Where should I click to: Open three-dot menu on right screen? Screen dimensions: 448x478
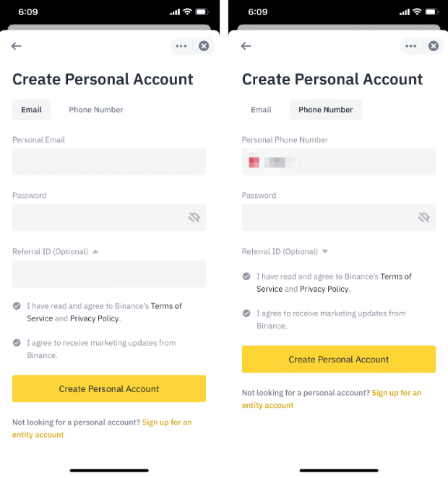click(x=410, y=46)
